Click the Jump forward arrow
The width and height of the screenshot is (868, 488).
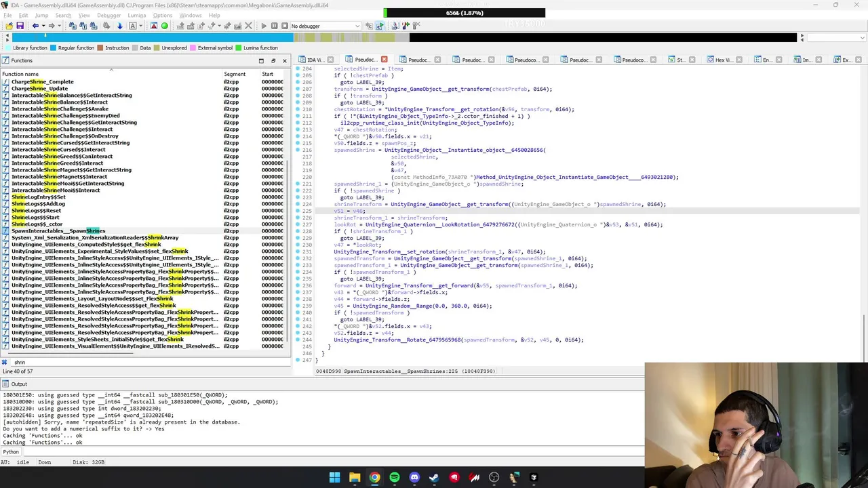(52, 26)
